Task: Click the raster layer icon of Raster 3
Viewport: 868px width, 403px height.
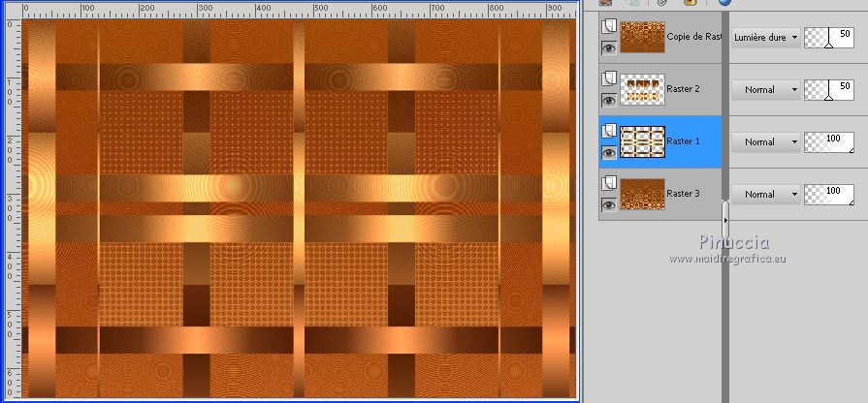Action: click(609, 183)
